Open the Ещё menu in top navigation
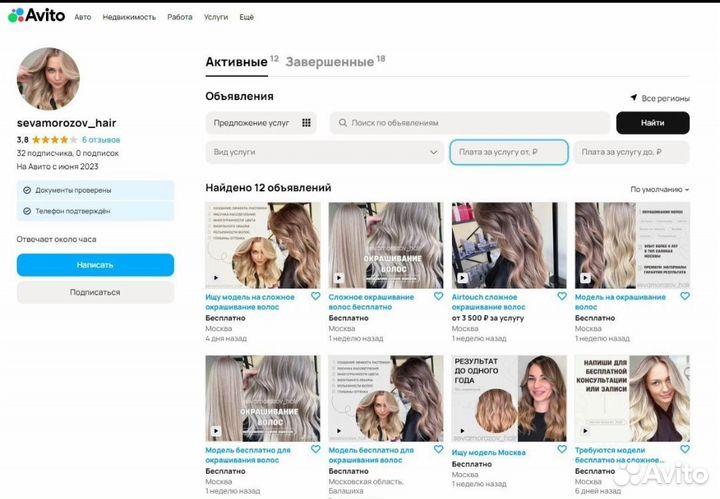The height and width of the screenshot is (499, 720). coord(246,17)
